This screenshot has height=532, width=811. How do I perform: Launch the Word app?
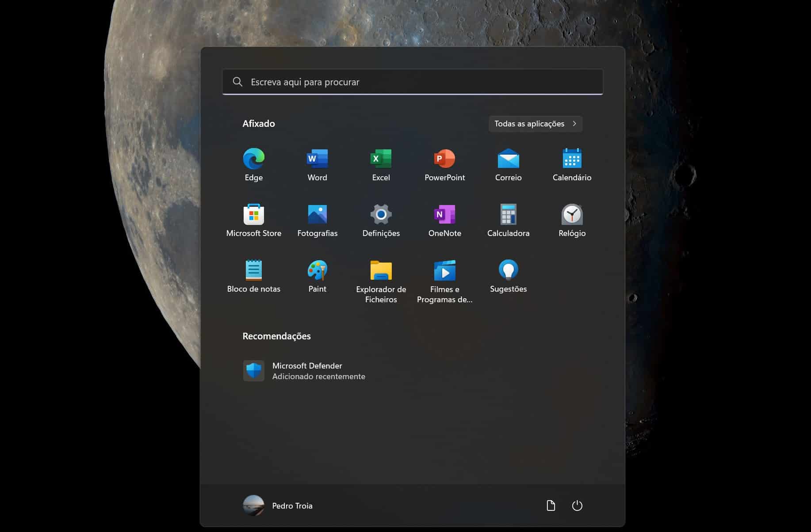coord(317,159)
